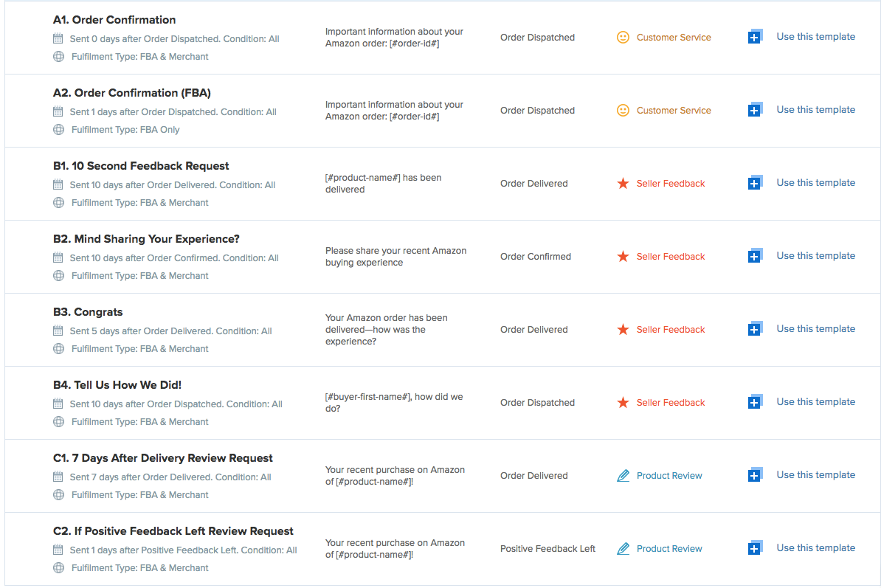Open the C2 If Positive Feedback Left title

173,530
